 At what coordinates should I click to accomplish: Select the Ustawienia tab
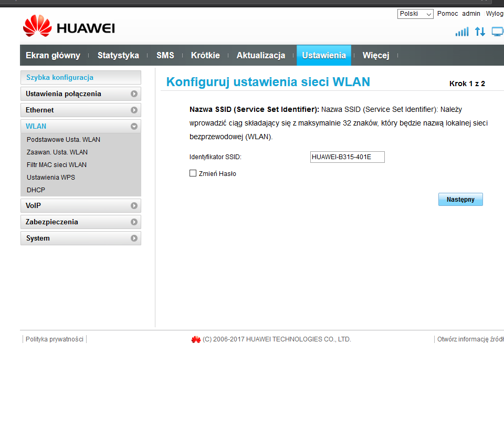click(324, 55)
